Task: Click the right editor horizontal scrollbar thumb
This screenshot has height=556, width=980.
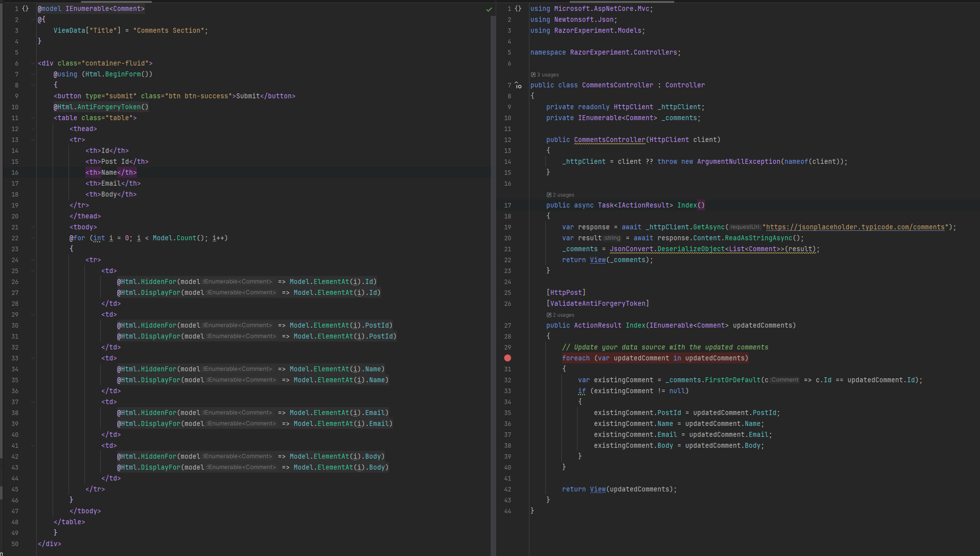Action: 622,1
